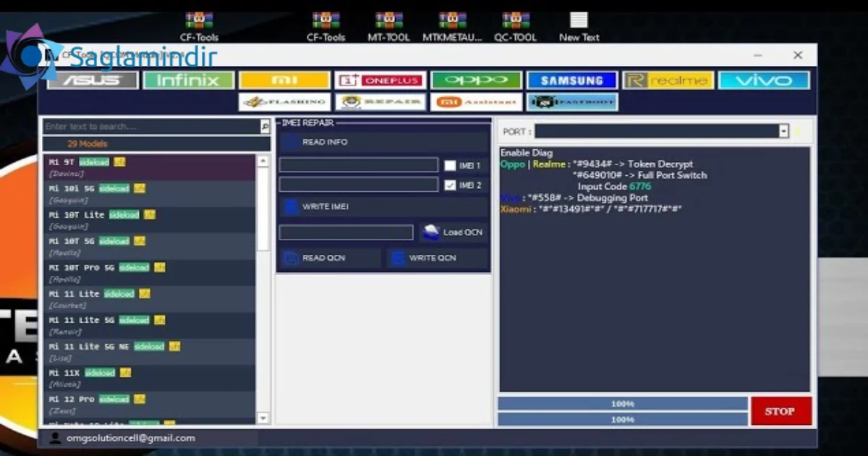This screenshot has width=868, height=456.
Task: Select Mi 11 Lite 5G NE model
Action: coord(149,352)
